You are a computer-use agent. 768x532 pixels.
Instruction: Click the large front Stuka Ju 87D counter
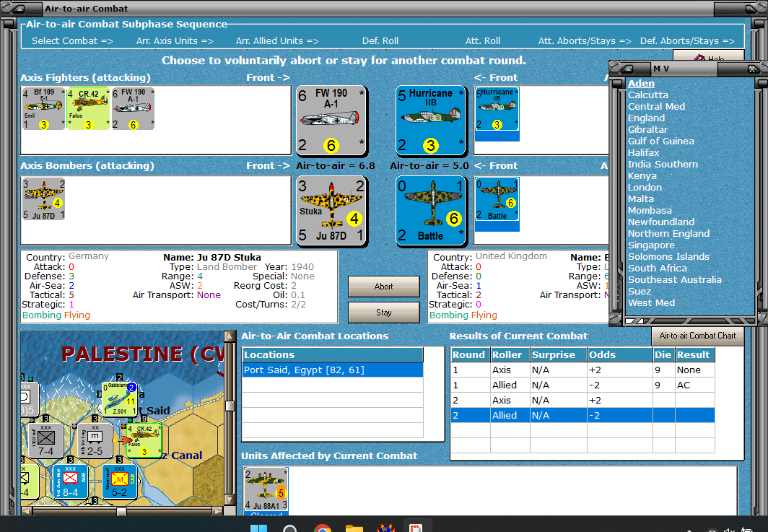click(x=331, y=211)
